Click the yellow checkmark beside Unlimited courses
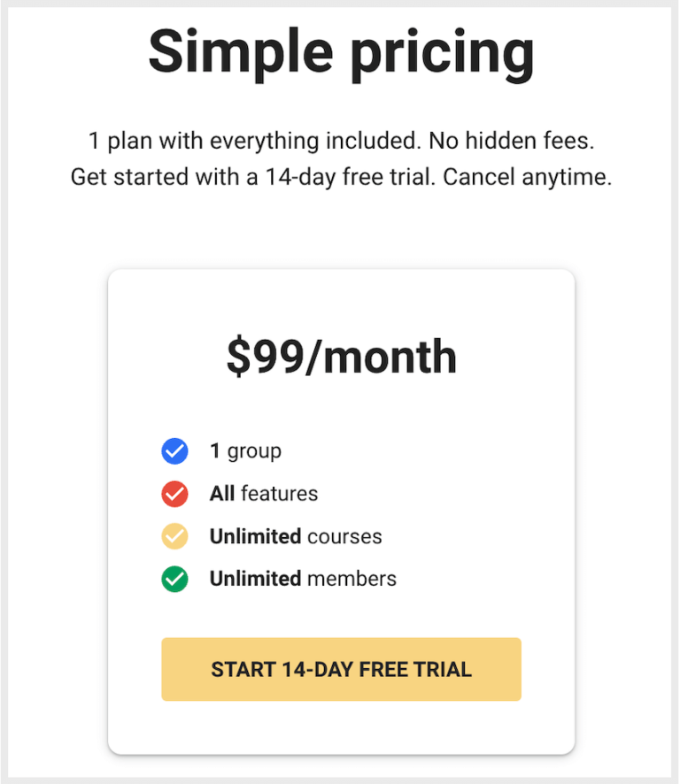 coord(174,536)
